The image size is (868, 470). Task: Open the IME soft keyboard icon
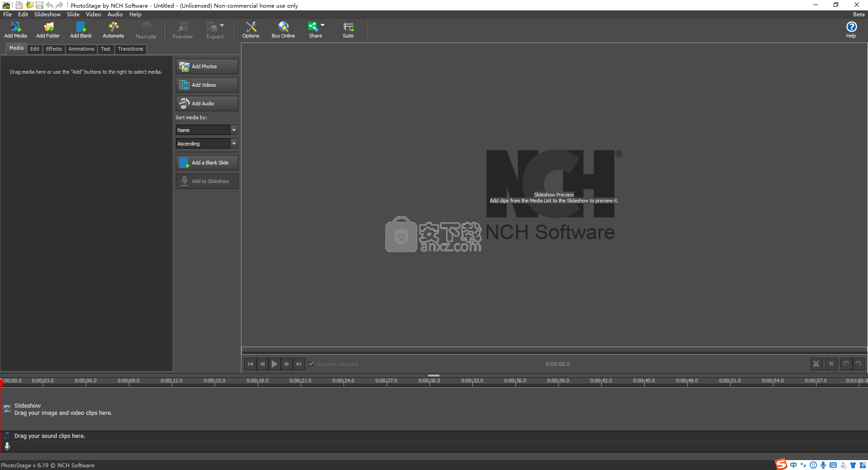(833, 465)
